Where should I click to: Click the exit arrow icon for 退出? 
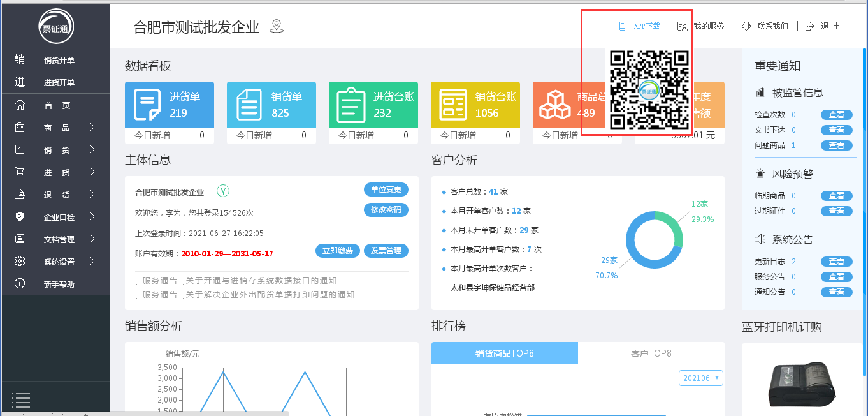tap(810, 26)
